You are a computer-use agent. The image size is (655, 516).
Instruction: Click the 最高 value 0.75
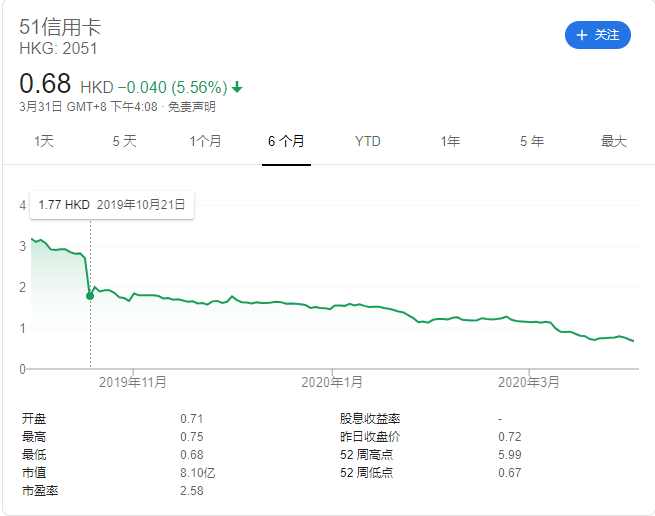coord(192,437)
